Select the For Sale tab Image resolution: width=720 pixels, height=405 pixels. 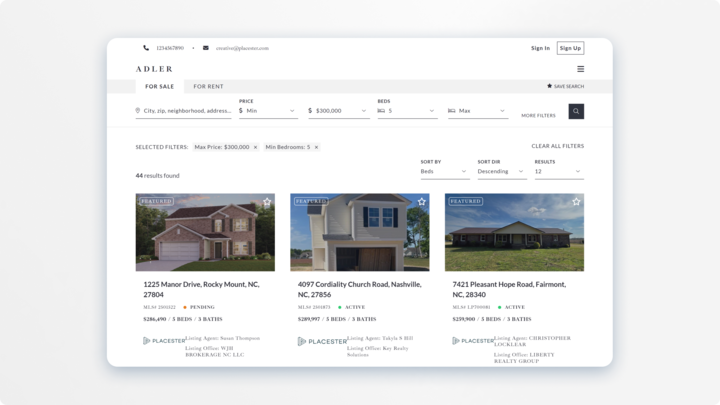tap(159, 86)
